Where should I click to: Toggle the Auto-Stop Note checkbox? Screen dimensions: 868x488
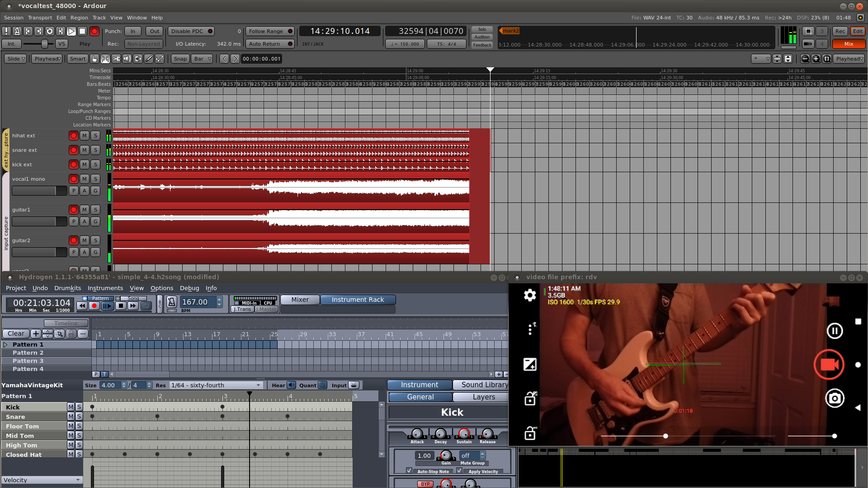coord(409,470)
